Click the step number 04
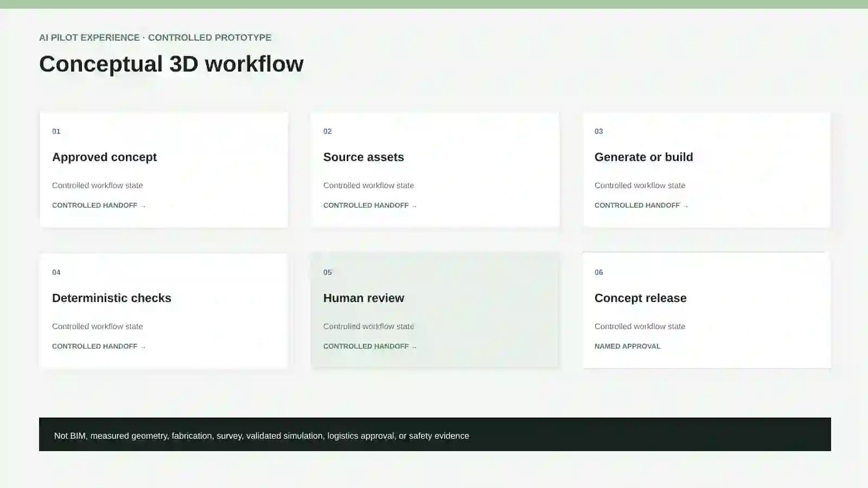The image size is (868, 488). tap(56, 272)
